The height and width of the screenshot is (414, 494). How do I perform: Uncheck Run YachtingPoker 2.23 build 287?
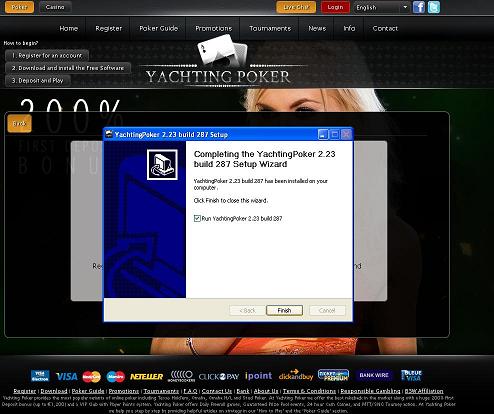tap(197, 219)
